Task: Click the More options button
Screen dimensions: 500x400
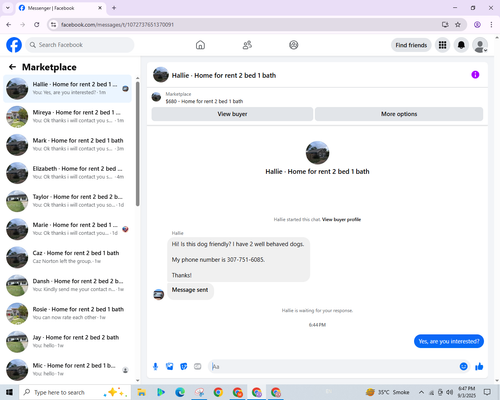Action: coord(399,114)
